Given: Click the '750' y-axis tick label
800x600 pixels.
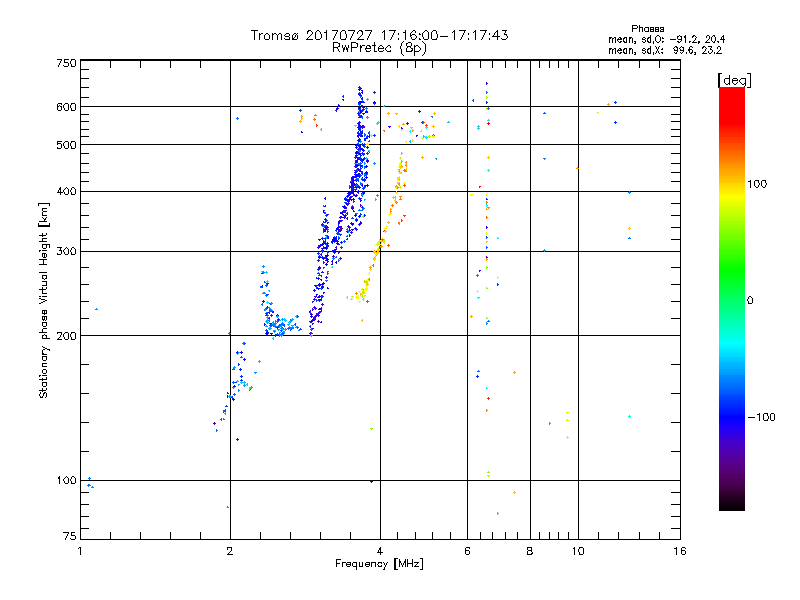Looking at the screenshot, I should coord(66,63).
